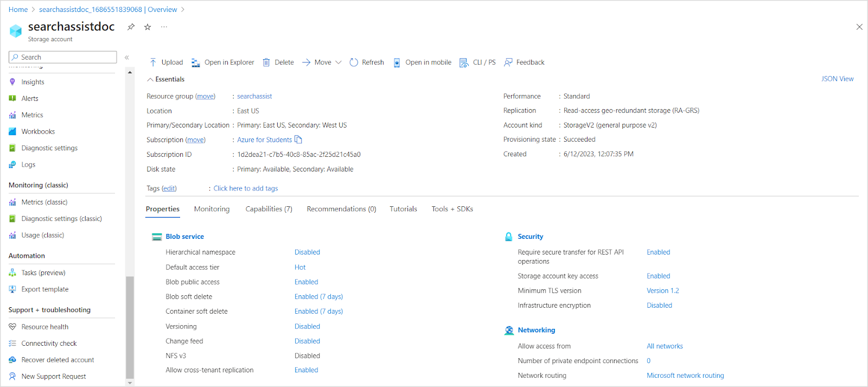868x387 pixels.
Task: Click the Delete trash can icon
Action: [x=266, y=62]
